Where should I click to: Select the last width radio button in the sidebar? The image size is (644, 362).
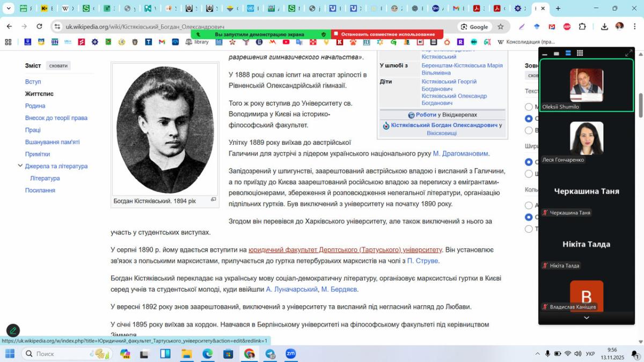529,174
